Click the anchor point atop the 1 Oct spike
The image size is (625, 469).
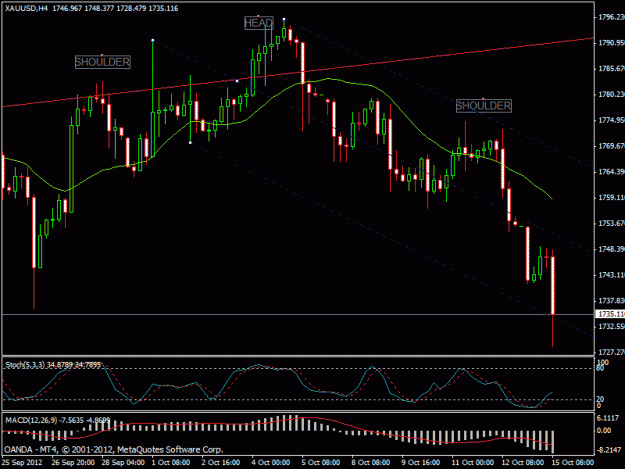tap(153, 40)
